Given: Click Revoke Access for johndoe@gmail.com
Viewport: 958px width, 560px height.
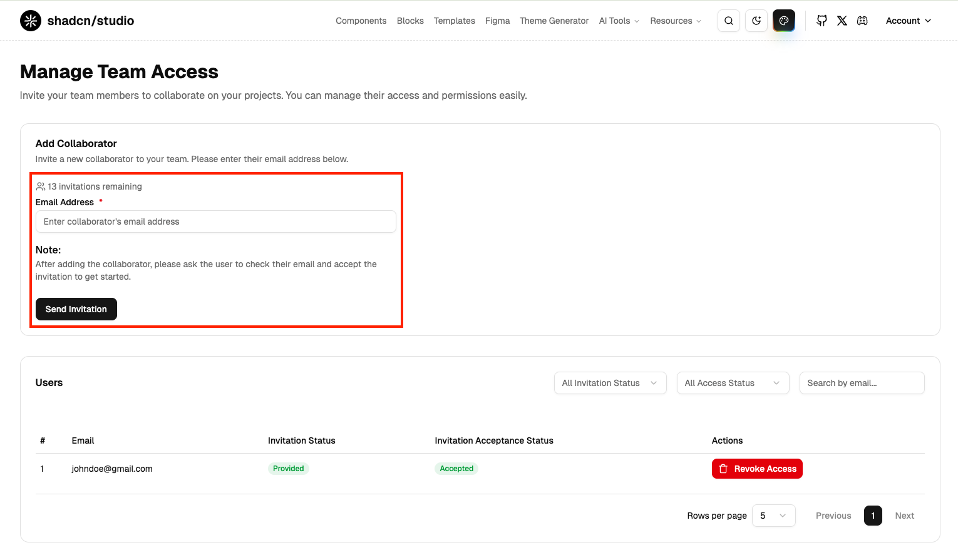Looking at the screenshot, I should (757, 469).
